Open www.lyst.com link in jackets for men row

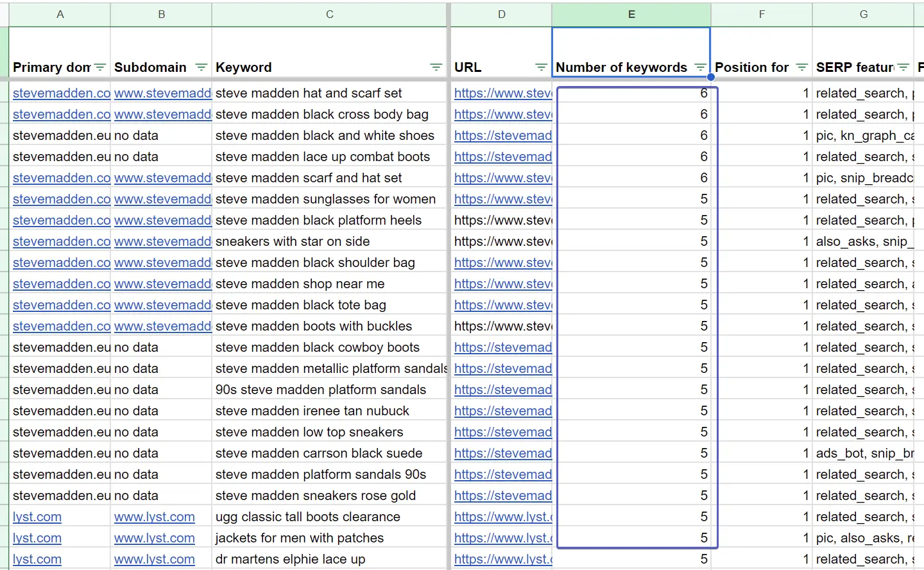point(154,538)
